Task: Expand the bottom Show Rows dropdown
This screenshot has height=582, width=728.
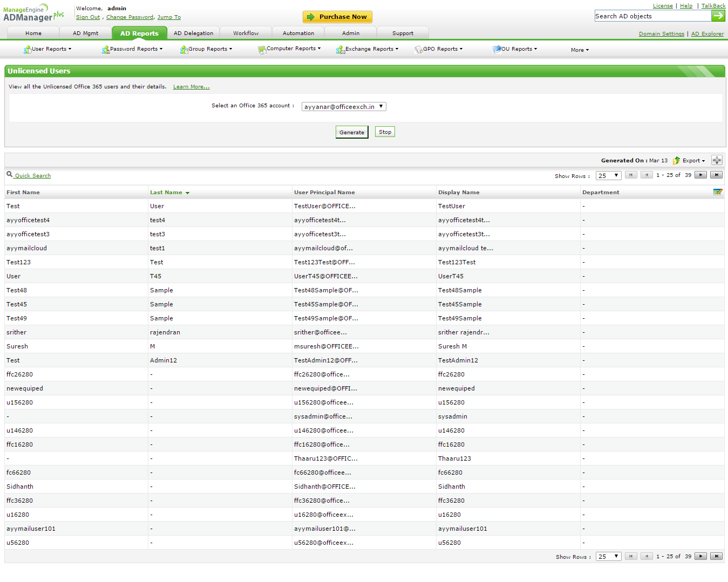Action: (608, 557)
